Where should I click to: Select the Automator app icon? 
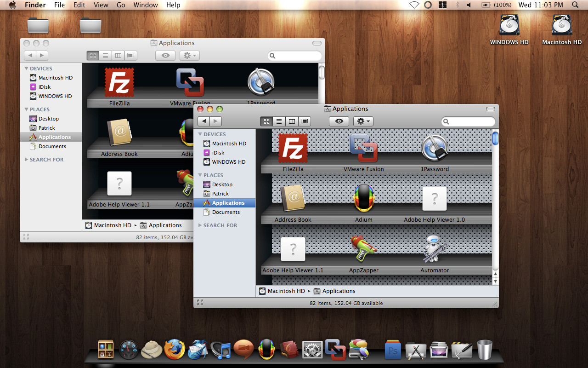[435, 249]
